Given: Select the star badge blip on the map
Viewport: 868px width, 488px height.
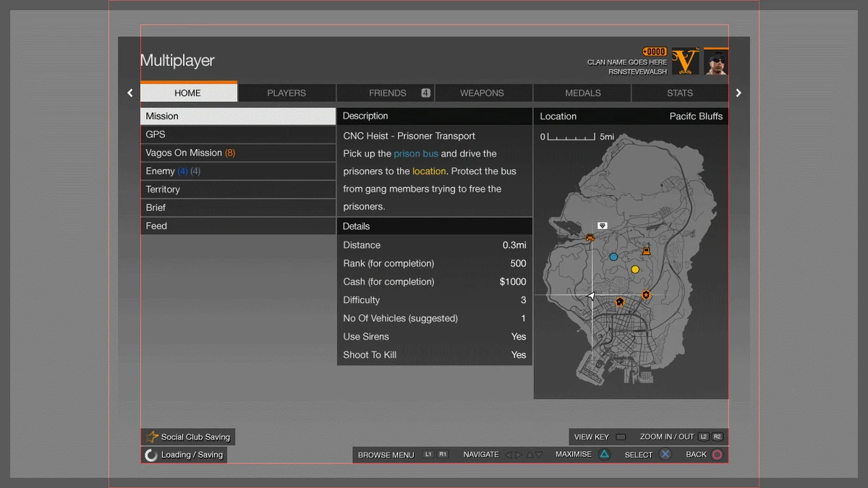Looking at the screenshot, I should [x=646, y=295].
